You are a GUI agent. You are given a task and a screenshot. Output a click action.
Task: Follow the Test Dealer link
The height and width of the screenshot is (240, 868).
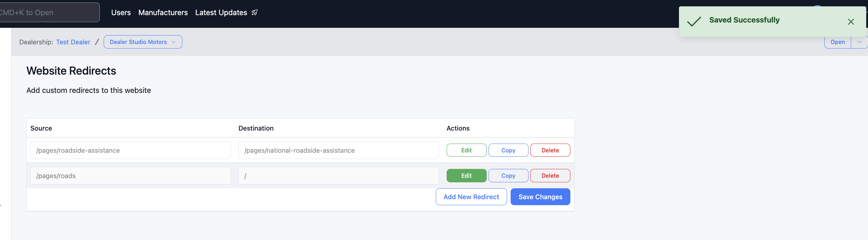point(73,42)
